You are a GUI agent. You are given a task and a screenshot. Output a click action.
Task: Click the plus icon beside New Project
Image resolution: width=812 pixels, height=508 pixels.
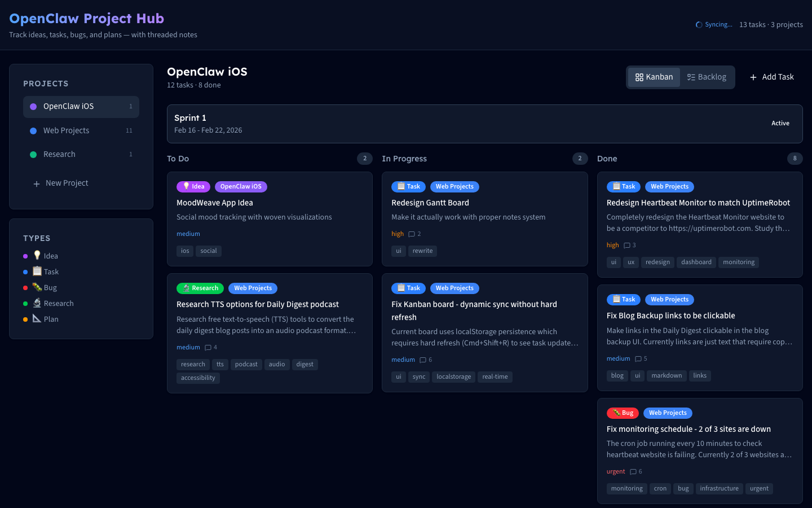(37, 183)
